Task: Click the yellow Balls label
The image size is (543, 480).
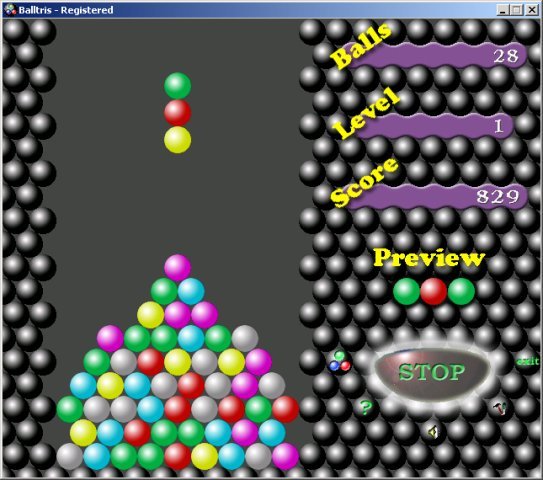Action: (x=361, y=45)
